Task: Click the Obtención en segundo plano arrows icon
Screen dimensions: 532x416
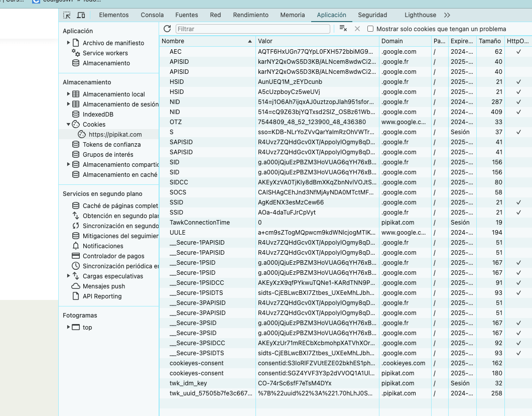Action: (x=76, y=216)
